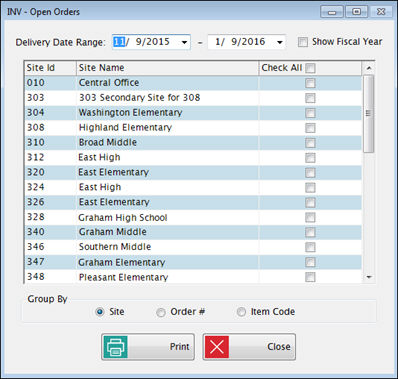The image size is (398, 379).
Task: Select the Pleasant Elementary row name
Action: (x=123, y=277)
